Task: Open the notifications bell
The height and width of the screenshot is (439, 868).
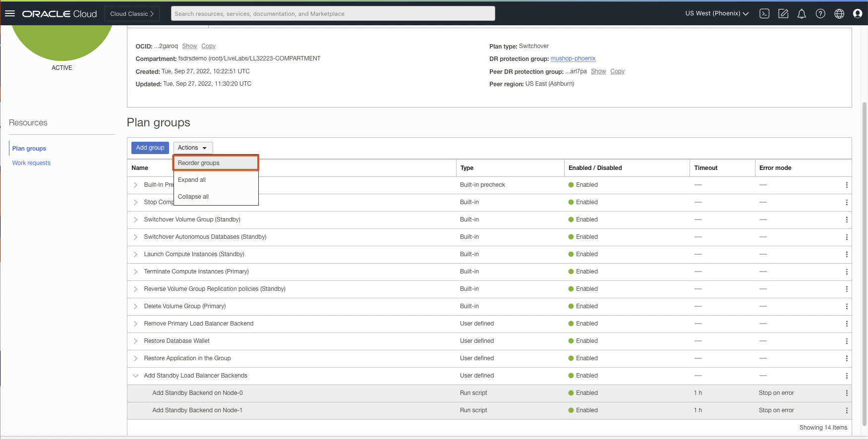Action: pyautogui.click(x=802, y=14)
